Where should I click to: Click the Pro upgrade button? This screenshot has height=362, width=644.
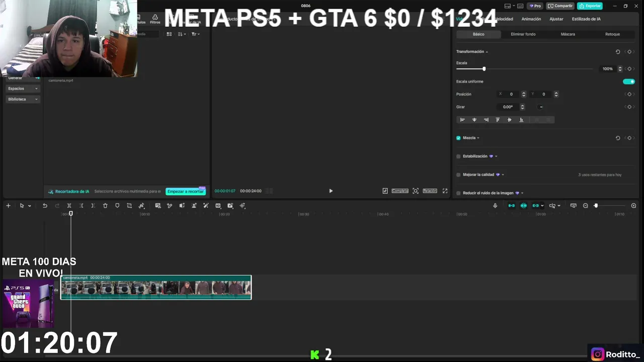point(535,6)
